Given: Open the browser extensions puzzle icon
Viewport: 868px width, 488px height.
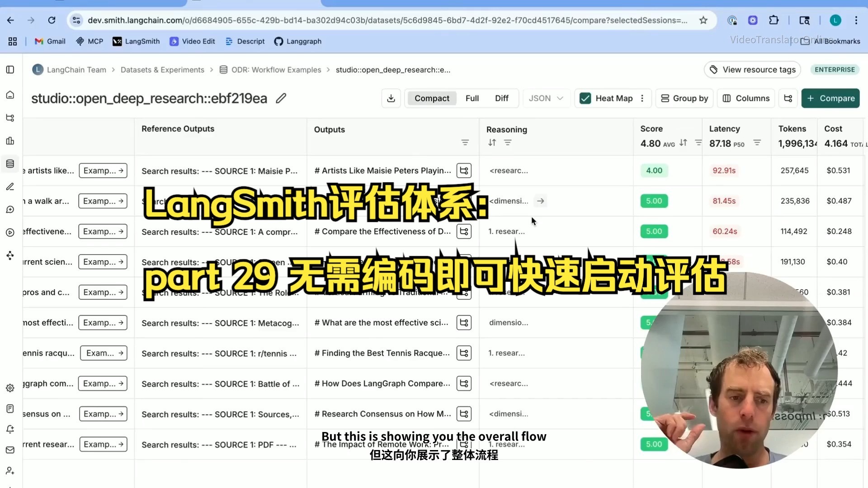Looking at the screenshot, I should click(x=774, y=20).
